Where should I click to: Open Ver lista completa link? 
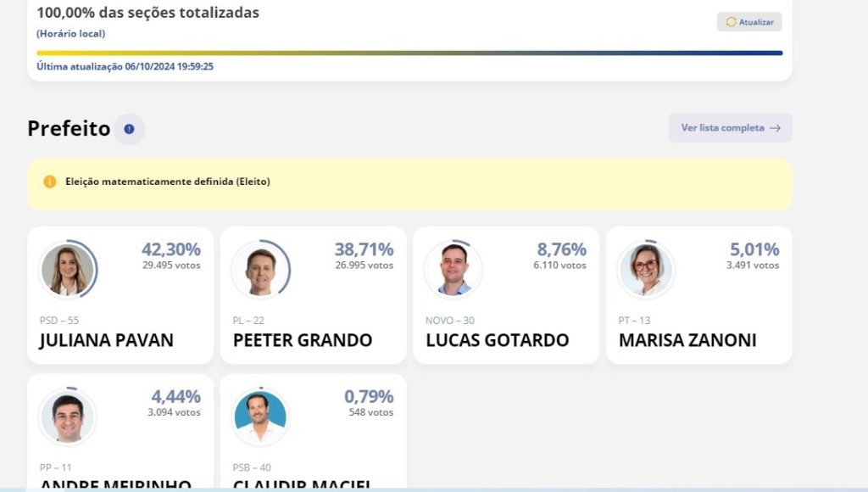pos(730,128)
